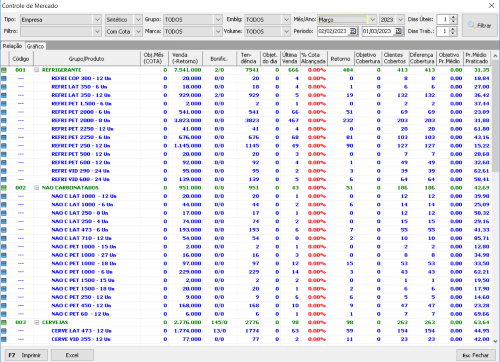Click the Tendência column header
Screen dimensions: 500x362
point(249,59)
